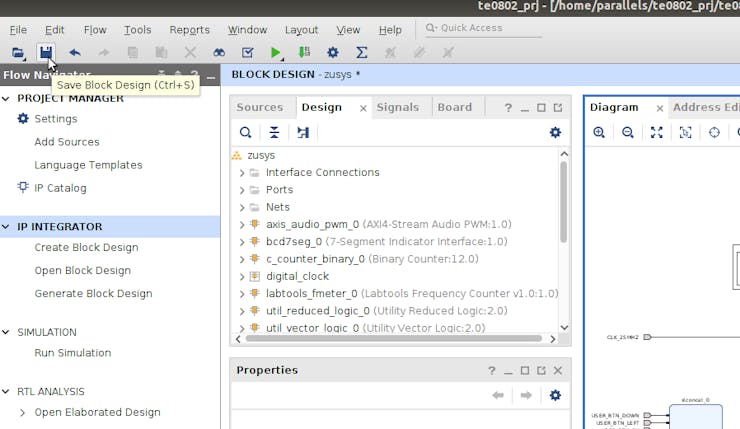Click the search icon in Design panel
The width and height of the screenshot is (740, 429).
pyautogui.click(x=245, y=132)
